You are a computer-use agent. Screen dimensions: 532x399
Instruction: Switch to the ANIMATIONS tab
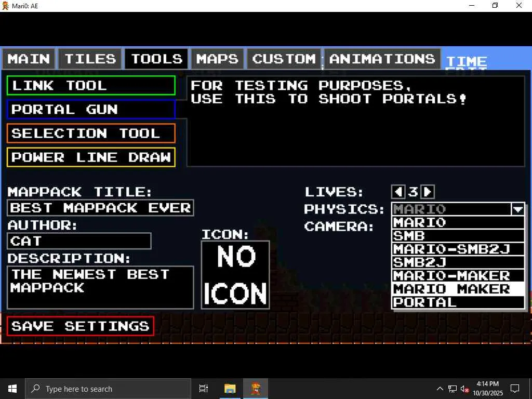(x=382, y=59)
